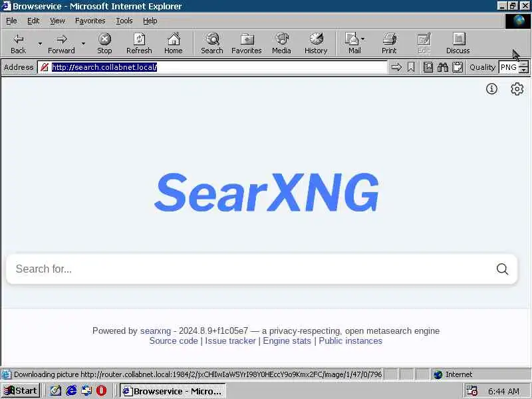
Task: Open the 'Engine stats' link
Action: click(x=287, y=341)
